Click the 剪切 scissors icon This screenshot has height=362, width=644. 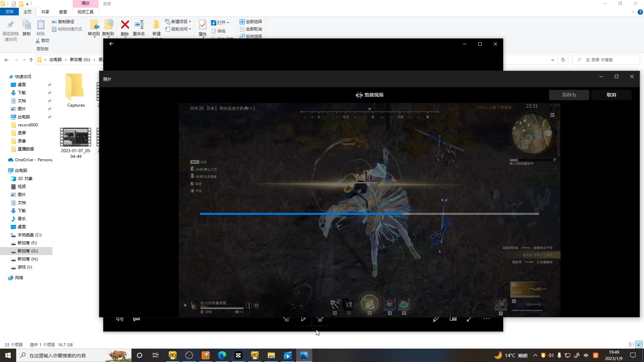38,41
